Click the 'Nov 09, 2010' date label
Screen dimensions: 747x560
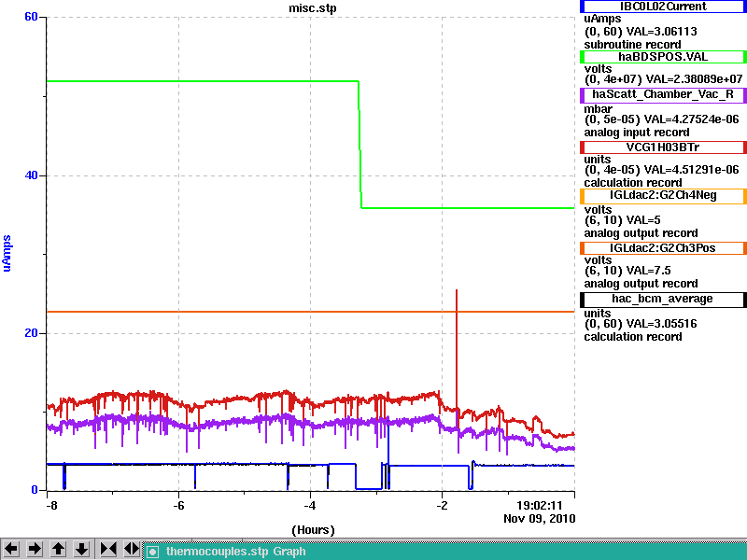click(x=540, y=519)
